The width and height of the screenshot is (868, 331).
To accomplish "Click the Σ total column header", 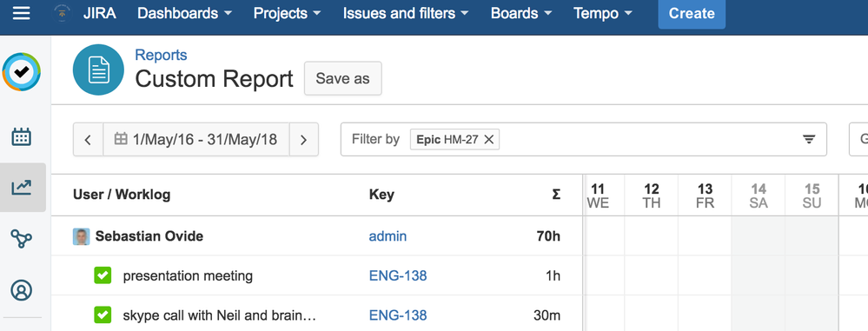I will (556, 195).
